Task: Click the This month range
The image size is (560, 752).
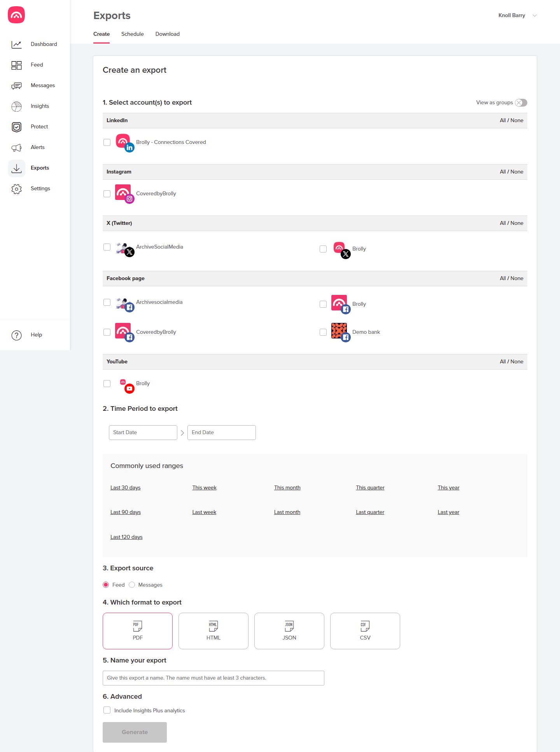Action: point(287,488)
